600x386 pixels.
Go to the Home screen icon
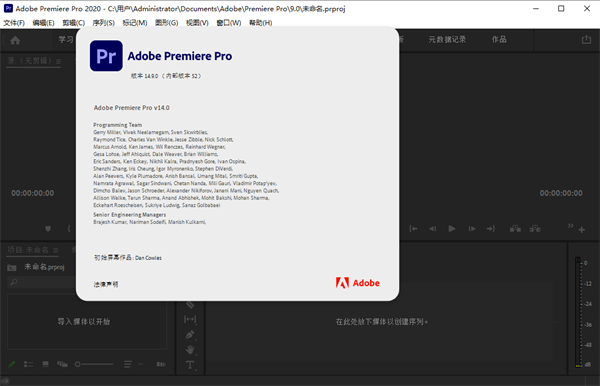[x=15, y=40]
